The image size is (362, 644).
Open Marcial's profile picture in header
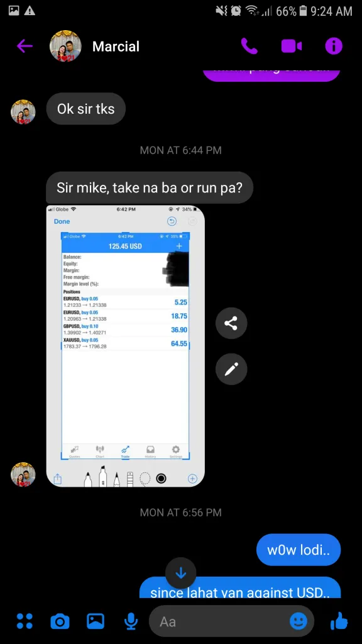(65, 46)
